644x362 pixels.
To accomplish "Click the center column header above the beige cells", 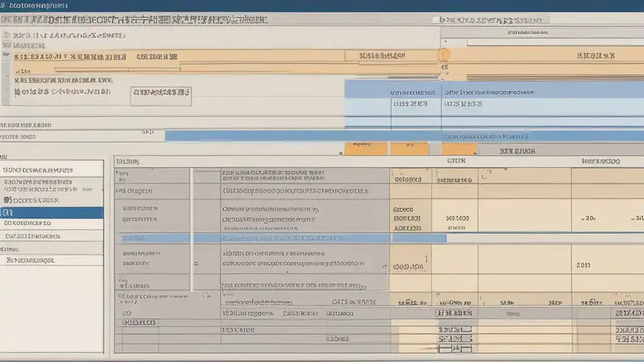I will click(x=455, y=162).
